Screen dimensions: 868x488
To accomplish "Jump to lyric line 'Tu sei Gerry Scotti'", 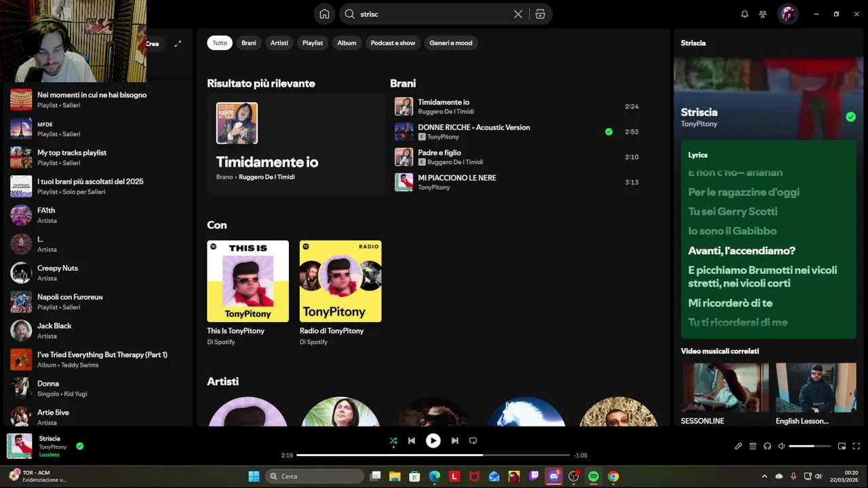I will tap(733, 211).
